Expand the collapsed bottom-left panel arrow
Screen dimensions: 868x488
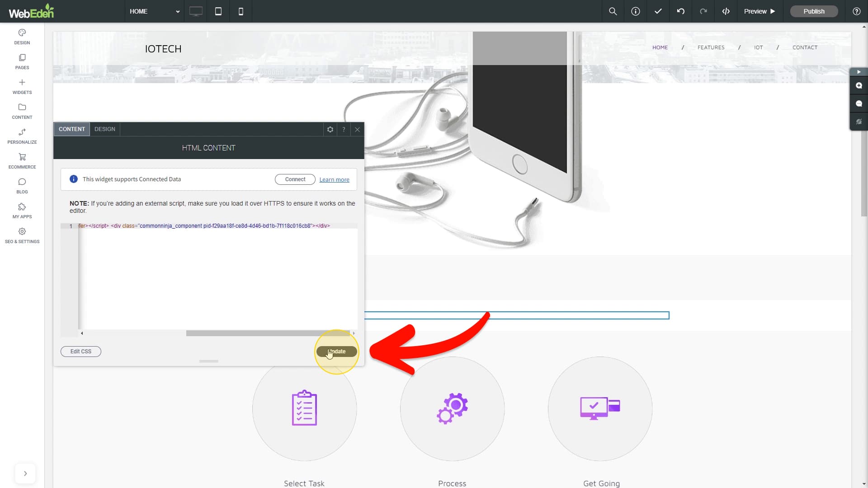tap(25, 474)
